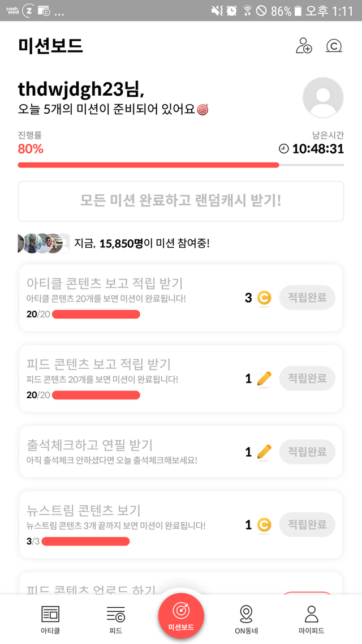
Task: Tap the participant avatars cluster
Action: click(44, 243)
